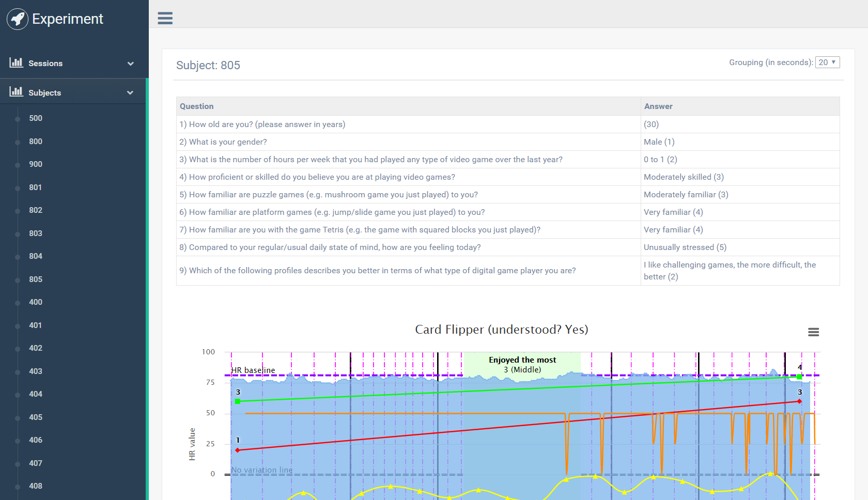868x500 pixels.
Task: Click the Enjoyed the most region
Action: pyautogui.click(x=522, y=365)
